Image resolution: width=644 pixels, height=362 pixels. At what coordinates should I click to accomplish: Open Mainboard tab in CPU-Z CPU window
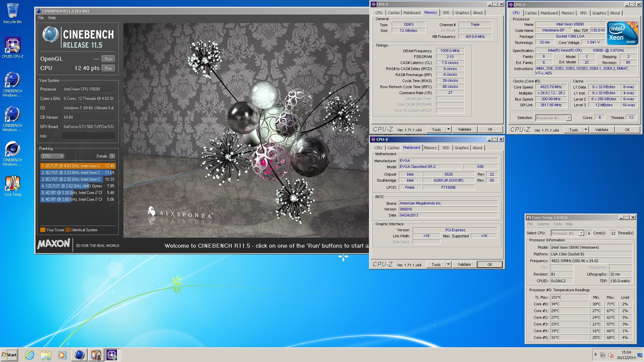click(x=549, y=13)
